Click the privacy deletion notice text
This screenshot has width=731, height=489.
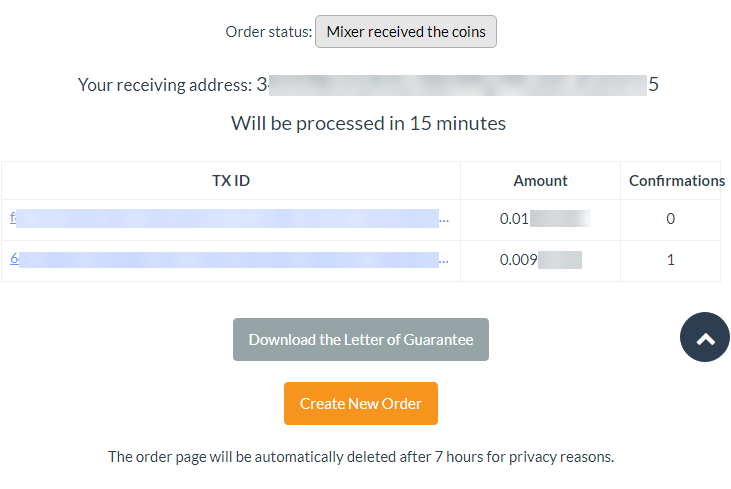coord(361,457)
